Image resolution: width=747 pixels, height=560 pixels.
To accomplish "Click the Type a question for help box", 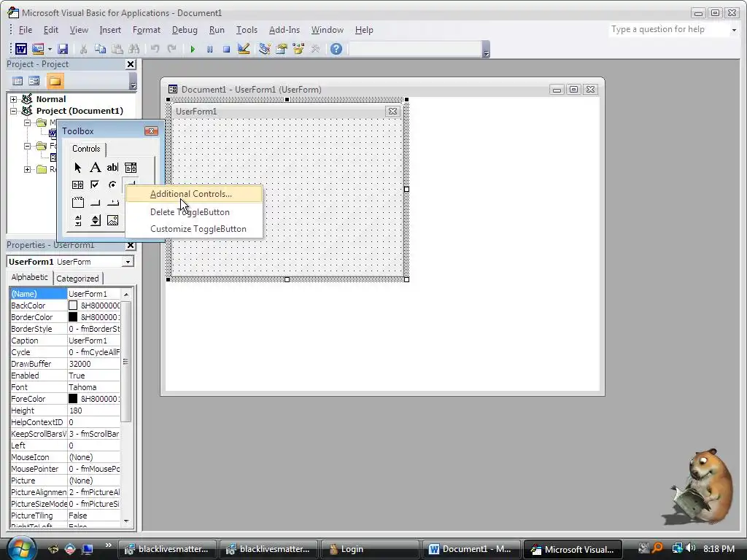I will 669,29.
